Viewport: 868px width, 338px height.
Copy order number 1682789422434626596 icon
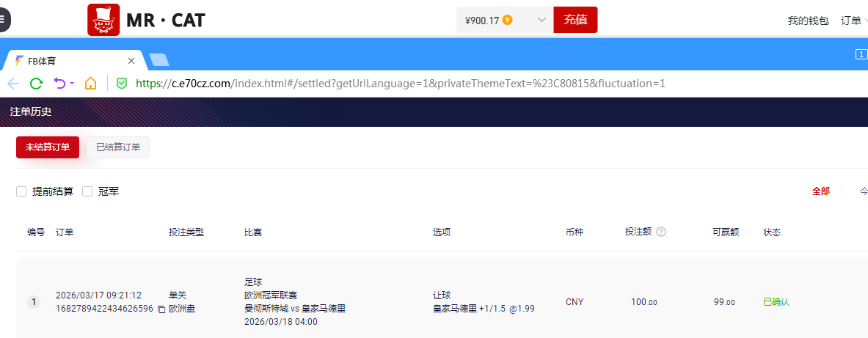[161, 309]
